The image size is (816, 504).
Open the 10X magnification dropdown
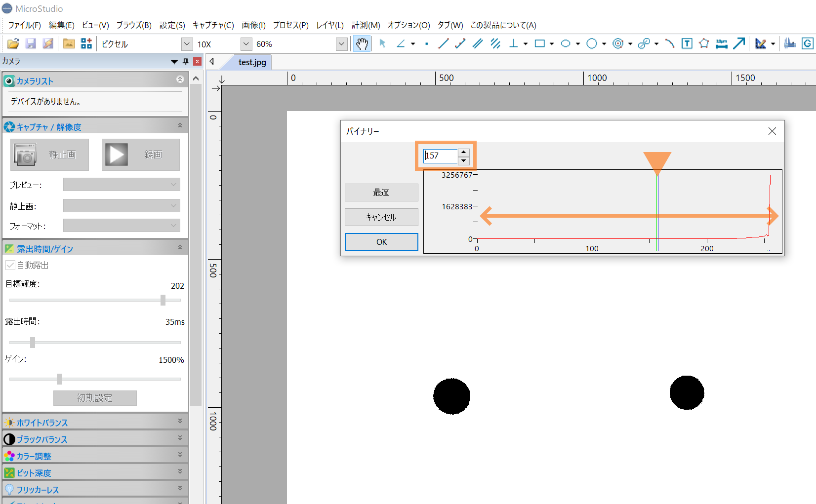(187, 44)
